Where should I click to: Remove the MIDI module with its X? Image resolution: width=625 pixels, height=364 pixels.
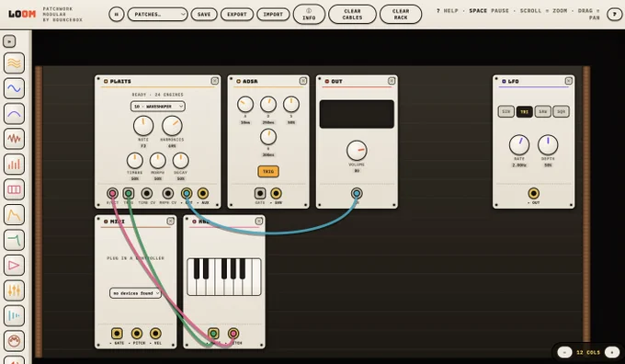coord(170,221)
